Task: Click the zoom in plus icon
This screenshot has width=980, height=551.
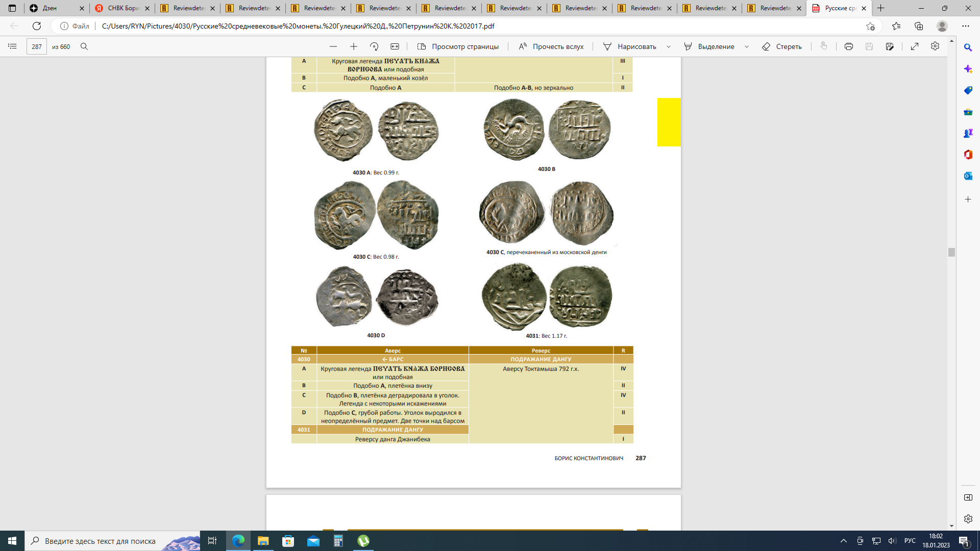Action: pyautogui.click(x=353, y=46)
